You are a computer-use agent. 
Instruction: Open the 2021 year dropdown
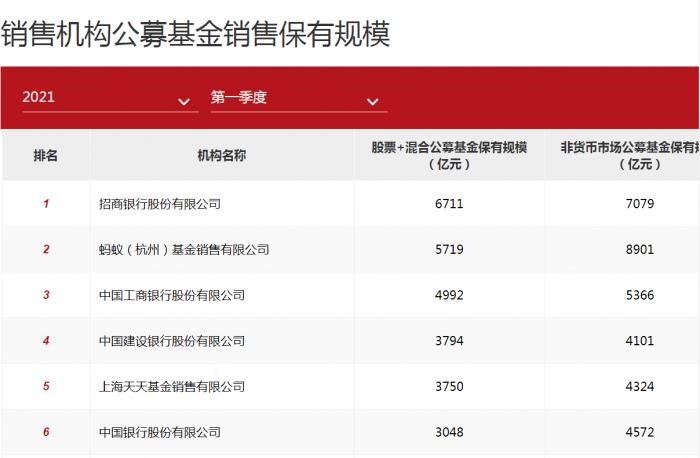click(x=110, y=98)
